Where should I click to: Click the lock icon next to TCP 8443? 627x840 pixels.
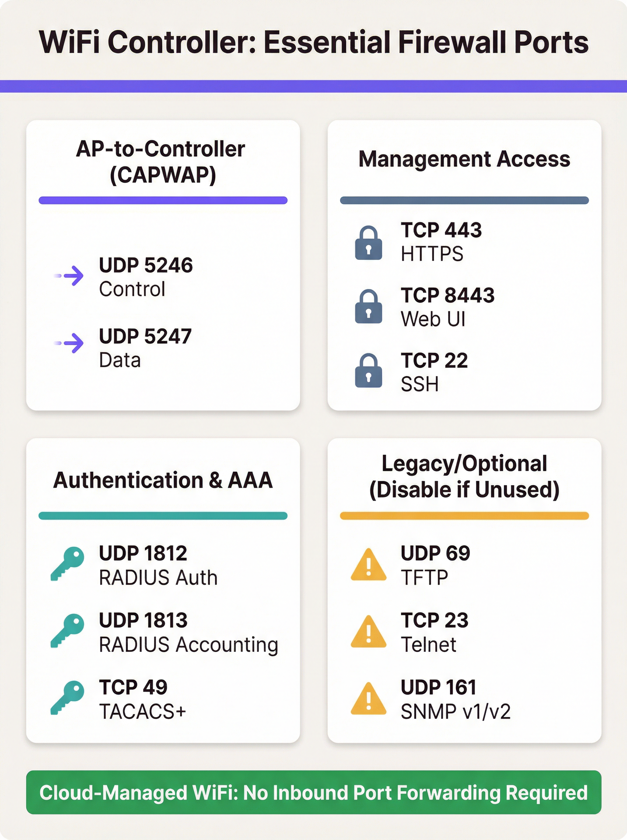click(368, 307)
